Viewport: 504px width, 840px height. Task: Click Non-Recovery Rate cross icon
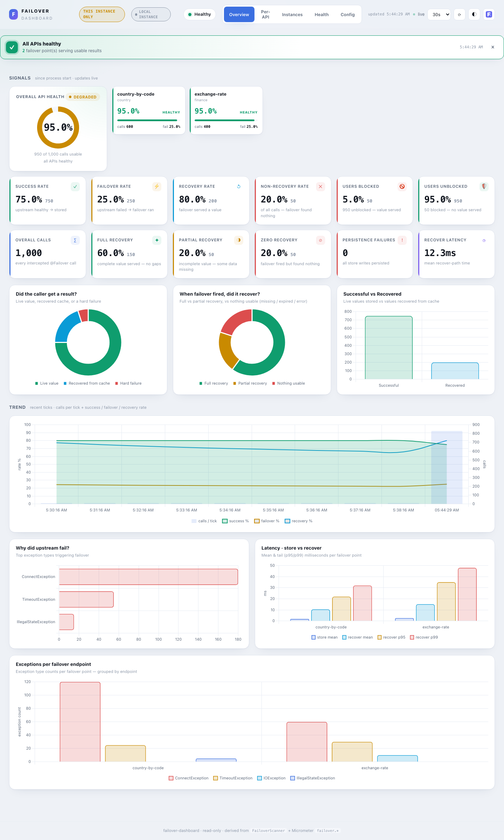321,187
